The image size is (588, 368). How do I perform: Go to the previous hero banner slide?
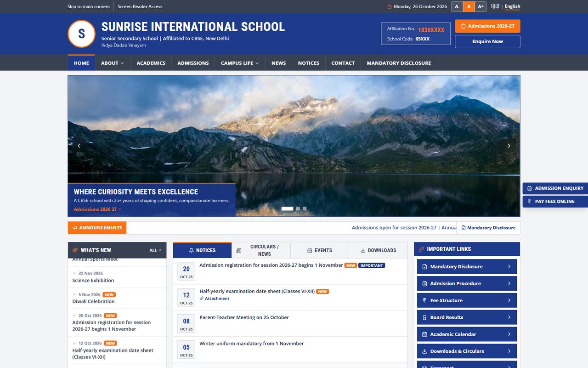[79, 146]
